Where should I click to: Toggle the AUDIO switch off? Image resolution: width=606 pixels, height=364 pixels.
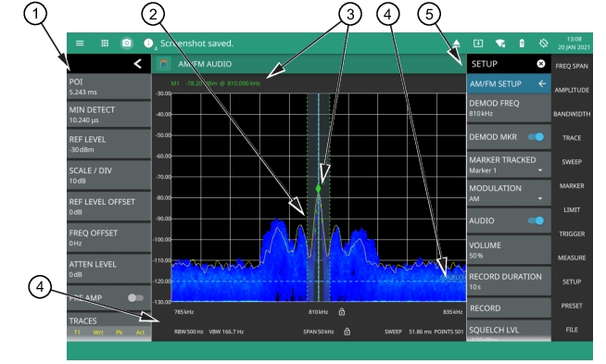coord(537,220)
